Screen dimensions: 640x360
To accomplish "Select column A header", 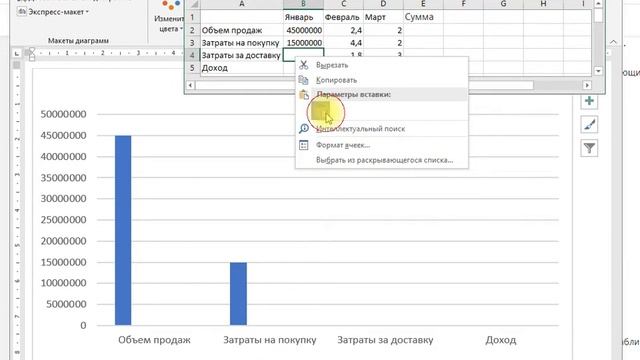I will click(242, 4).
